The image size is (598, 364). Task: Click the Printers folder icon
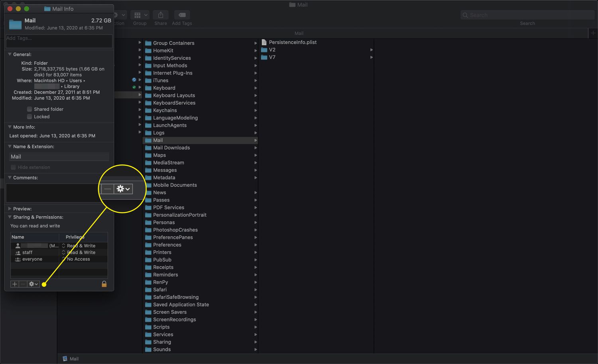(148, 252)
